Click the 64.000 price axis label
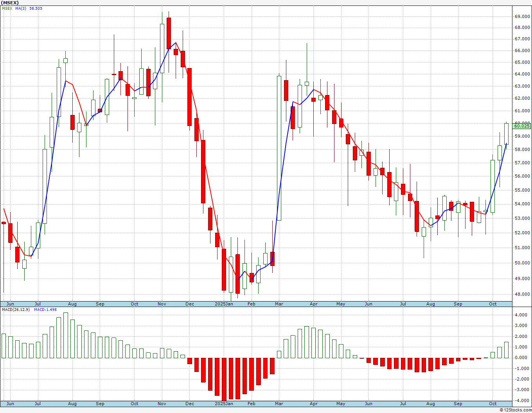 click(x=523, y=74)
